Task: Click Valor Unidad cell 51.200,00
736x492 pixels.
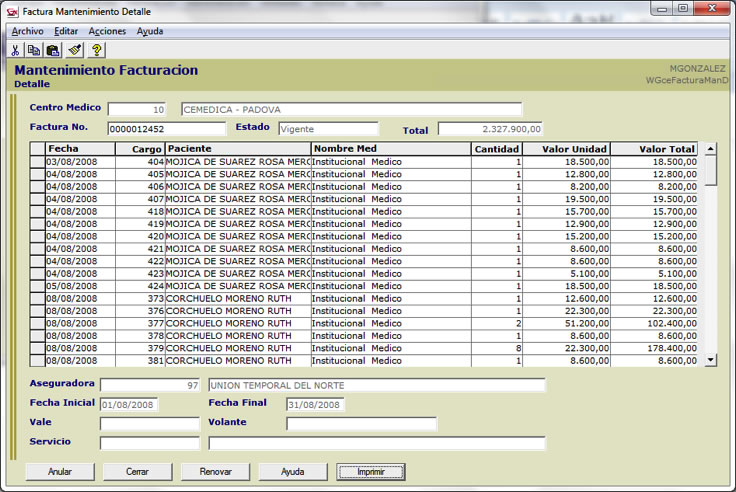Action: tap(566, 323)
